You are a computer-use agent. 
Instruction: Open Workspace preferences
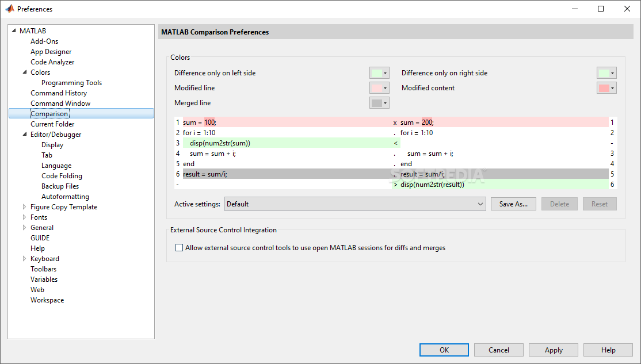click(47, 300)
